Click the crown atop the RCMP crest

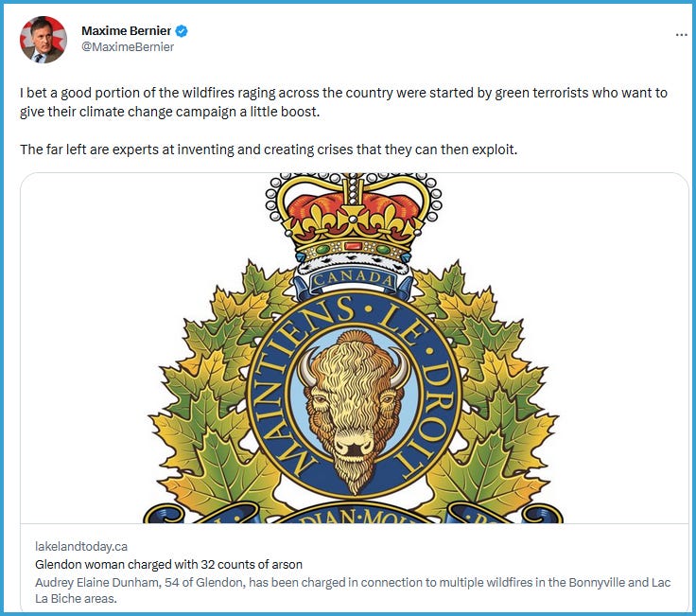tap(354, 222)
